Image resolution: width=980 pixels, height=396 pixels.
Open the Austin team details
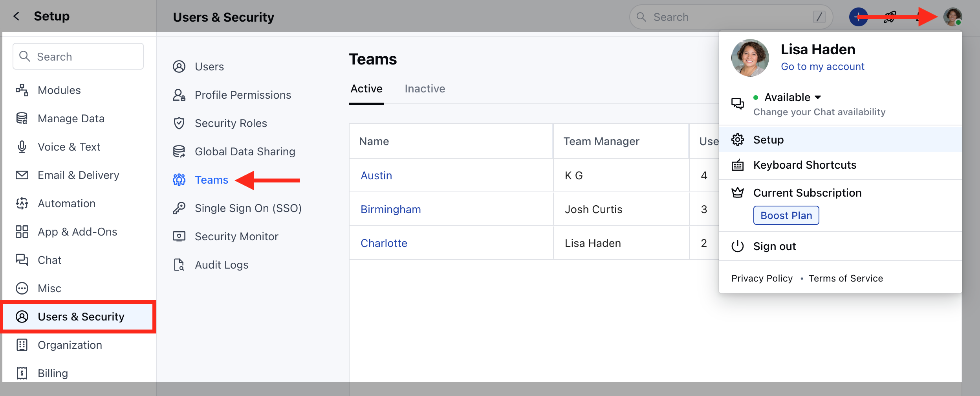click(376, 175)
